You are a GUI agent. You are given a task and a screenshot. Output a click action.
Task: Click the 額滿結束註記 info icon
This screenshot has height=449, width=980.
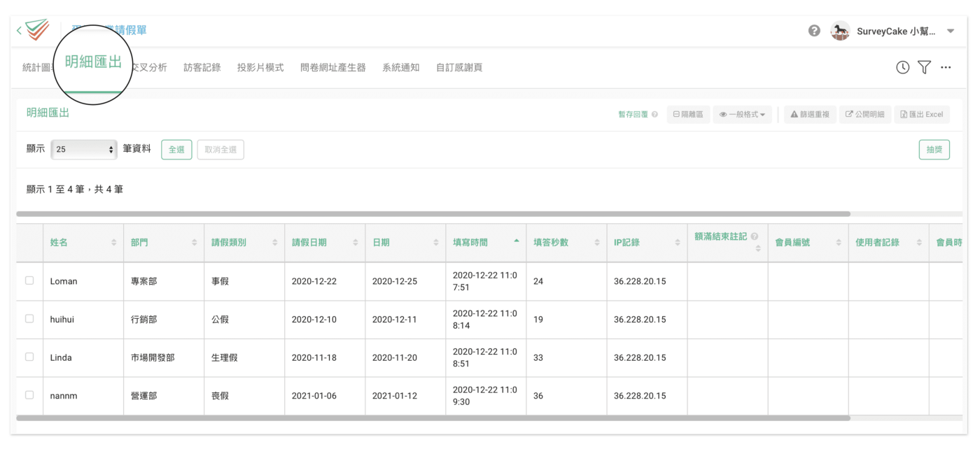(x=755, y=237)
